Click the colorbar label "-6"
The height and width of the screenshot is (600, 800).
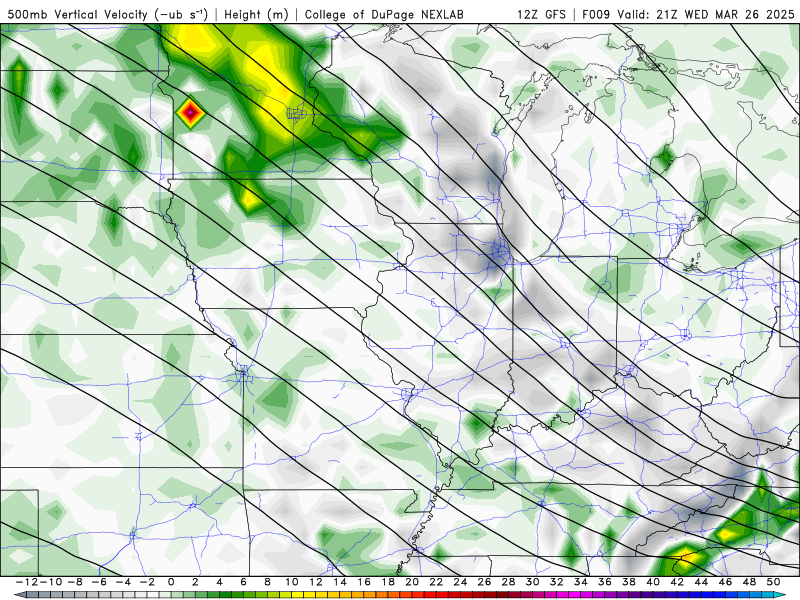click(99, 582)
